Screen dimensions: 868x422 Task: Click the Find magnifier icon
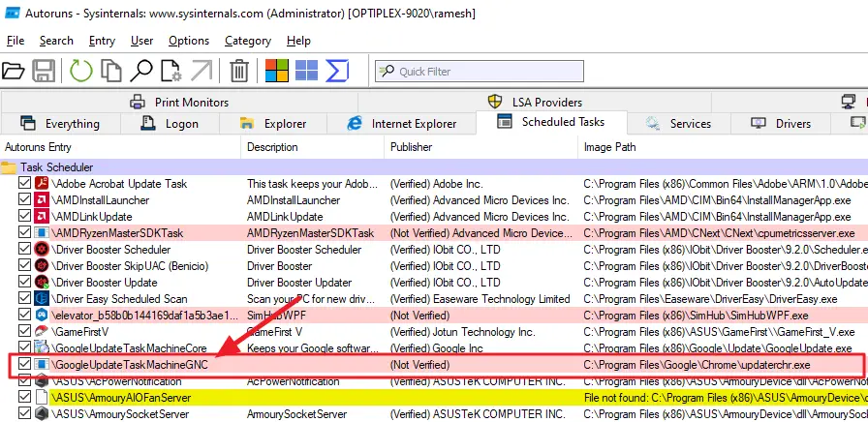tap(141, 71)
